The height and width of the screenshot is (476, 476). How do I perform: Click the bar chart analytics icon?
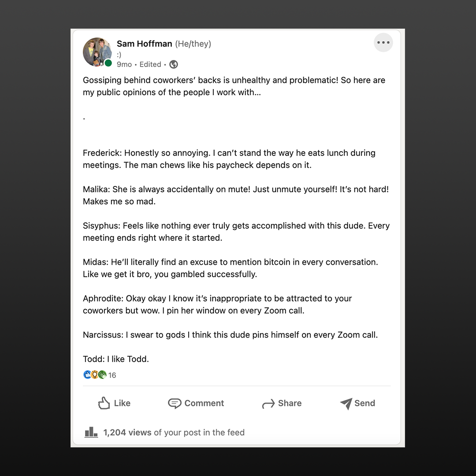[91, 432]
